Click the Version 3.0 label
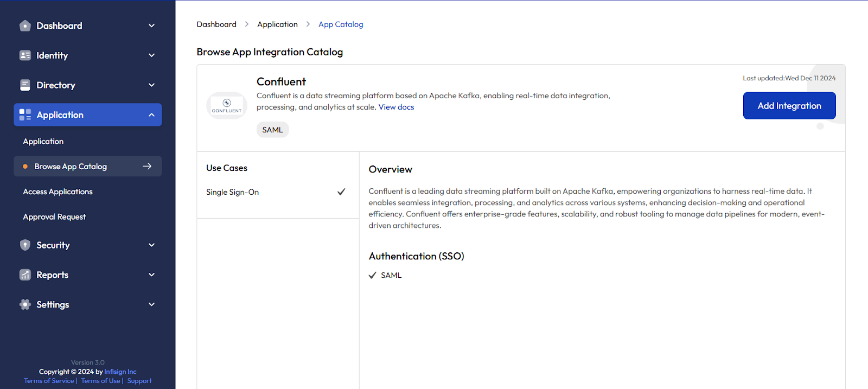Viewport: 868px width, 389px height. (x=88, y=362)
